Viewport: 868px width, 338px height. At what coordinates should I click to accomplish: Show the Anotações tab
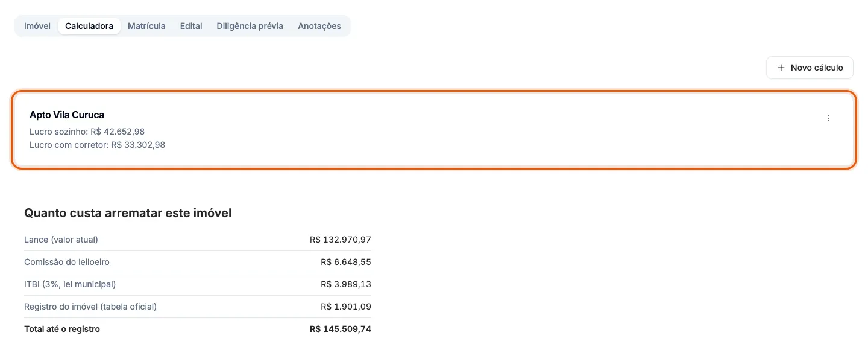[x=319, y=26]
